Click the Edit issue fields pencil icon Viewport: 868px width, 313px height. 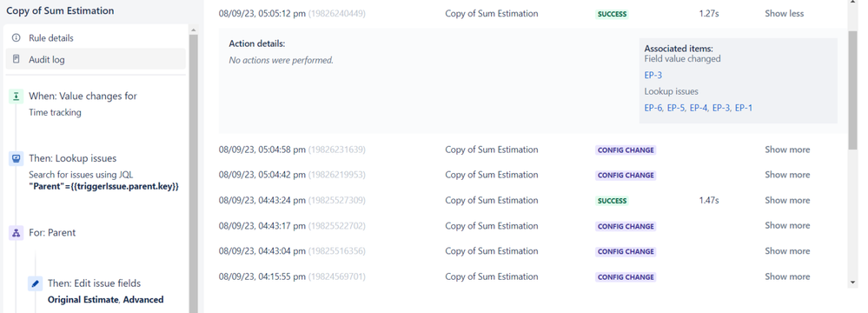[x=35, y=283]
